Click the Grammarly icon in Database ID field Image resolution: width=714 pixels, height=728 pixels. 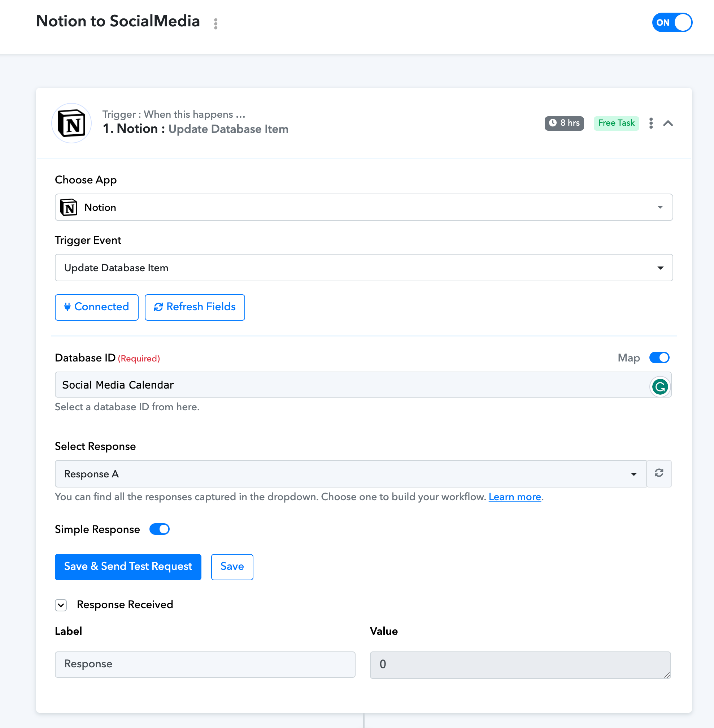click(x=659, y=386)
